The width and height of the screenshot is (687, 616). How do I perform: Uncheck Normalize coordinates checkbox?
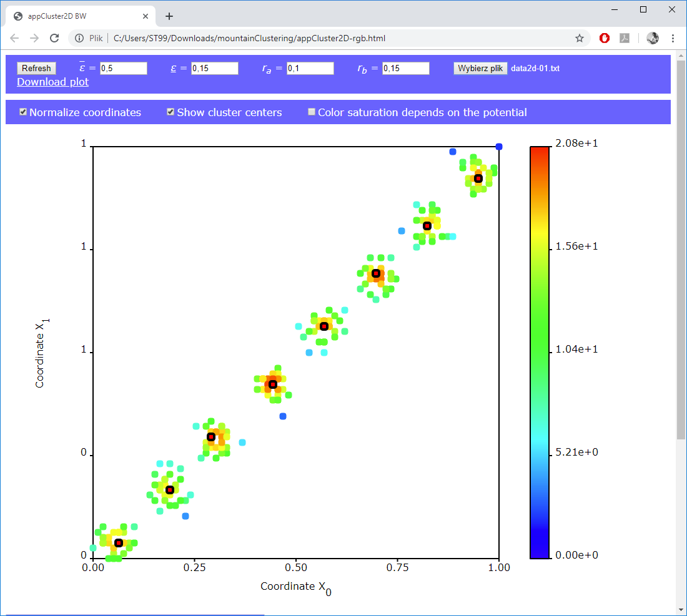pos(23,112)
